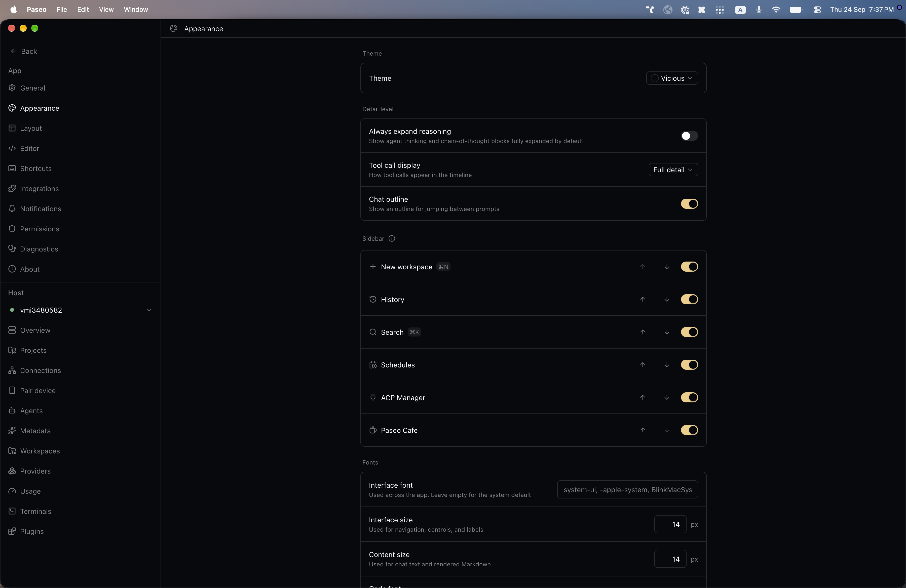Switch off Paseo Cafe sidebar item
The image size is (906, 588).
pyautogui.click(x=689, y=430)
